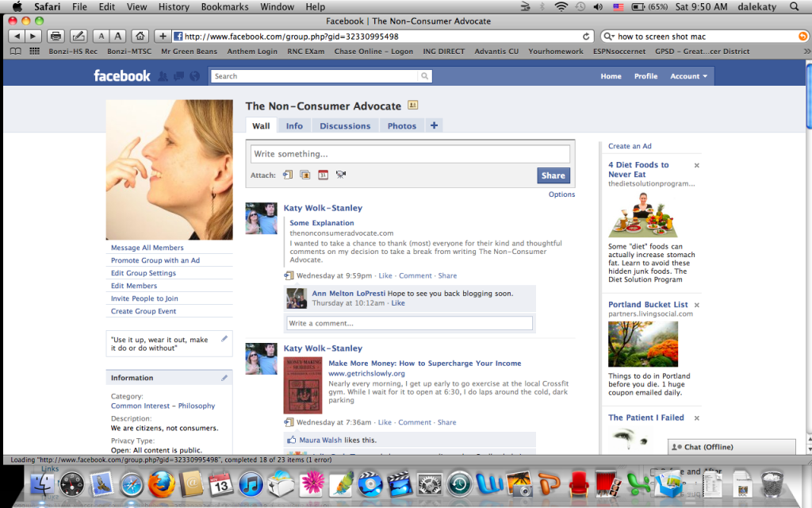Increase text size with the large A
The height and width of the screenshot is (508, 812).
pos(118,37)
